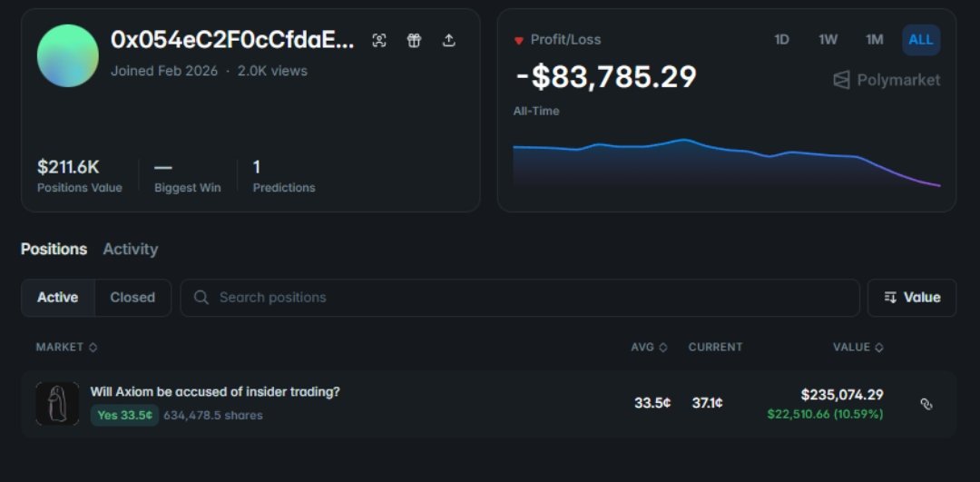This screenshot has width=980, height=482.
Task: Click the red Profit/Loss down-arrow indicator
Action: pos(518,41)
